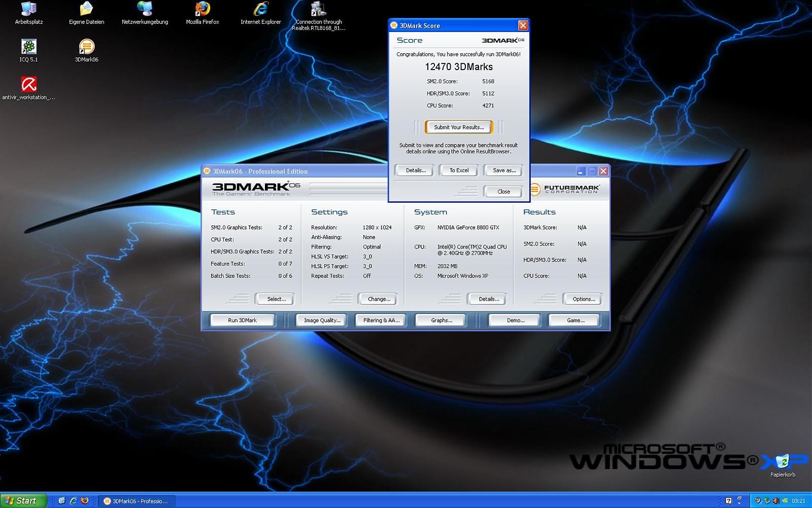Image resolution: width=812 pixels, height=508 pixels.
Task: Click the Repeat Tests value Off
Action: tap(367, 276)
